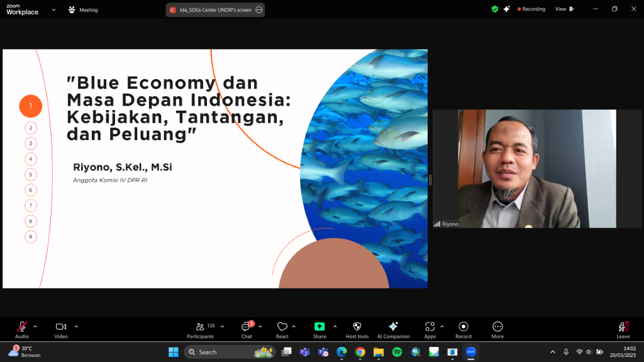Click the green encryption shield icon
Viewport: 644px width, 362px height.
point(495,9)
